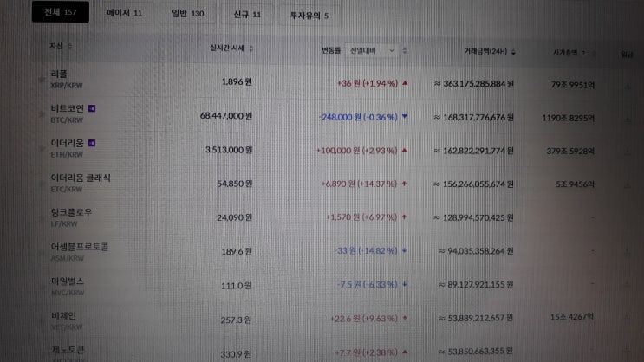Switch to the 일반 130 tab
The image size is (644, 362).
pyautogui.click(x=188, y=14)
